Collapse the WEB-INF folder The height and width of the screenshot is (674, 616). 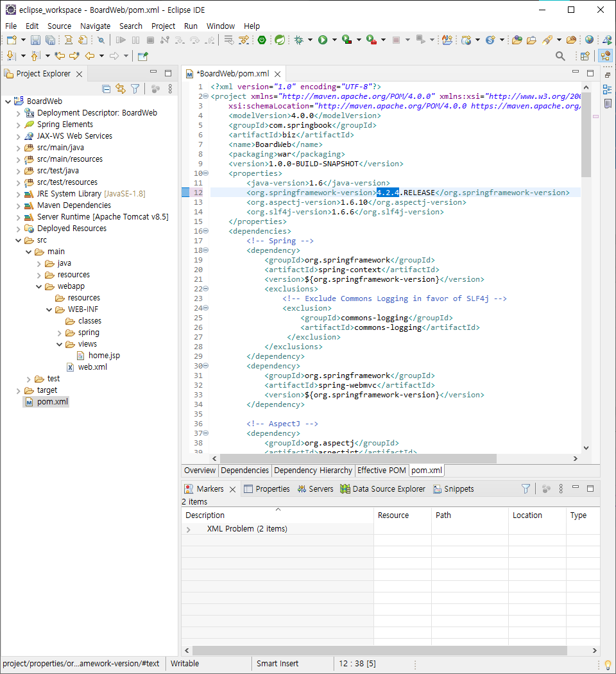coord(49,309)
